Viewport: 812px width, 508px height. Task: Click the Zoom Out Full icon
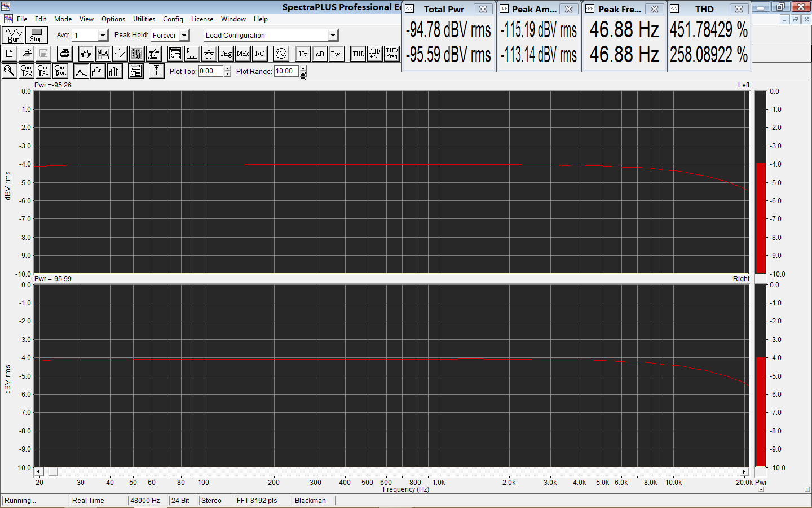pos(60,71)
